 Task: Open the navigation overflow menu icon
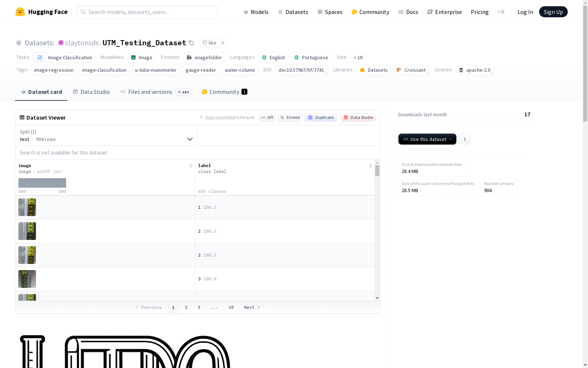tap(501, 12)
